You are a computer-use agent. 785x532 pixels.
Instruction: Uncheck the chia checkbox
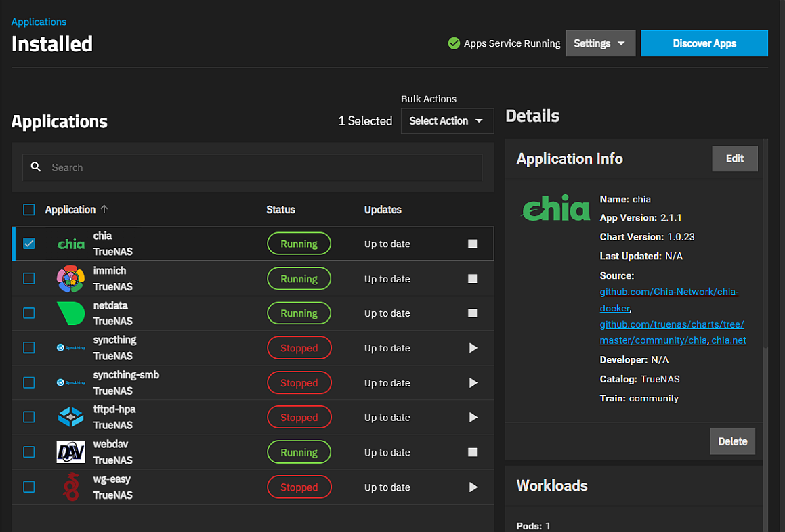tap(29, 244)
